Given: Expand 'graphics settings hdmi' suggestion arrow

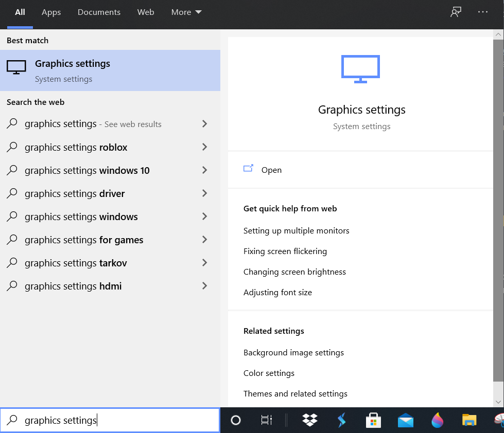Looking at the screenshot, I should [x=204, y=286].
